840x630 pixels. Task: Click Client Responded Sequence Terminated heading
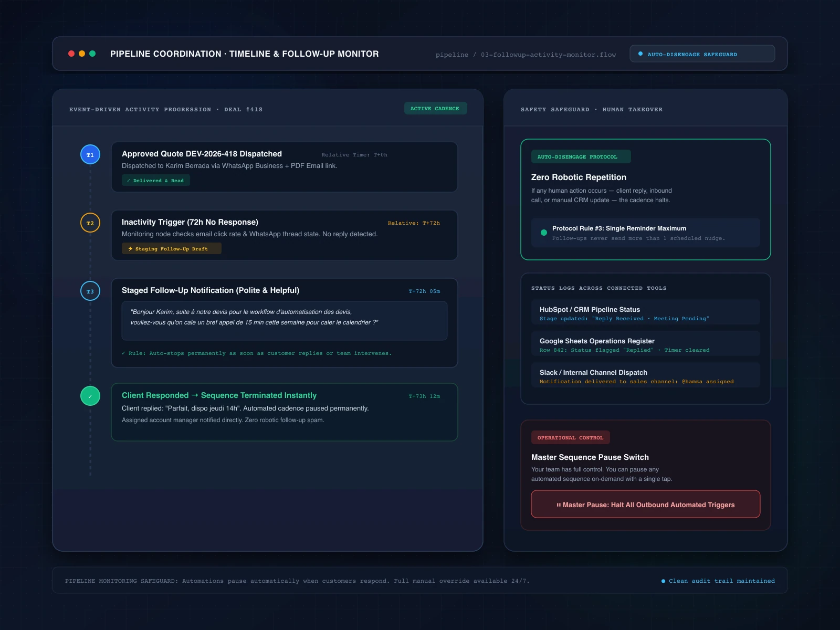pyautogui.click(x=219, y=395)
